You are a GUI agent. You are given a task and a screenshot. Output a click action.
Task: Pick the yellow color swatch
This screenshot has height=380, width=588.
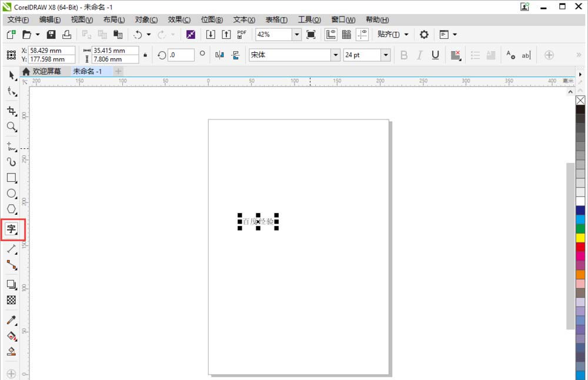[x=580, y=238]
